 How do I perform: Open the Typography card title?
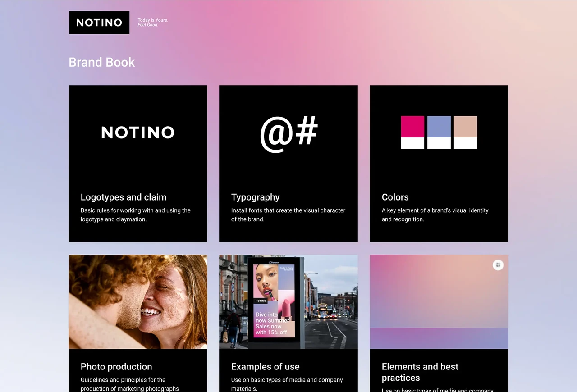pos(255,197)
